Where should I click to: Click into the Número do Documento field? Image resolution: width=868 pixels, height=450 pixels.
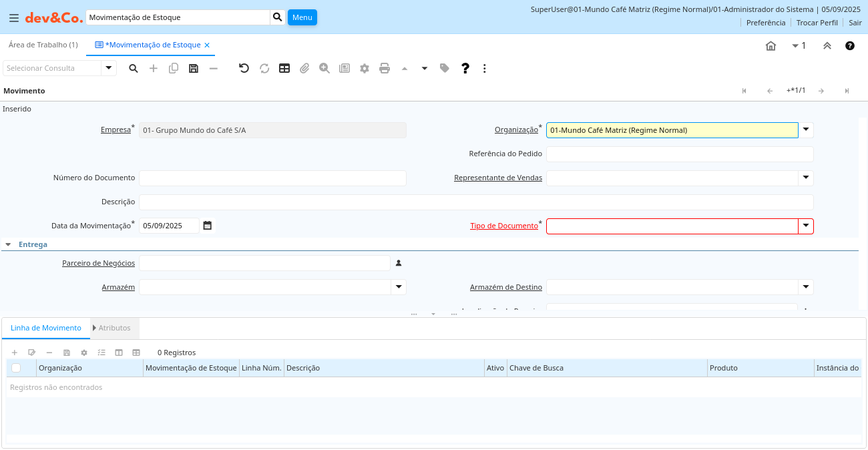tap(272, 178)
